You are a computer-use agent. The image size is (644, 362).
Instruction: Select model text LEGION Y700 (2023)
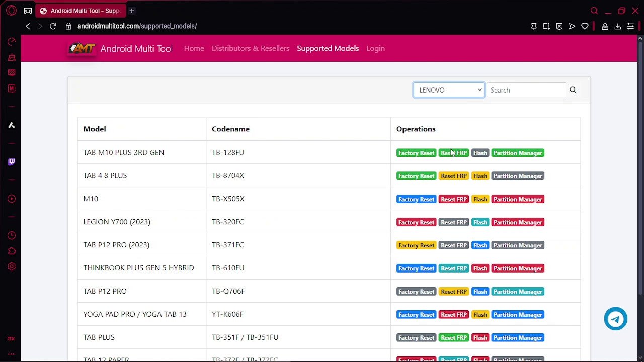click(x=117, y=222)
